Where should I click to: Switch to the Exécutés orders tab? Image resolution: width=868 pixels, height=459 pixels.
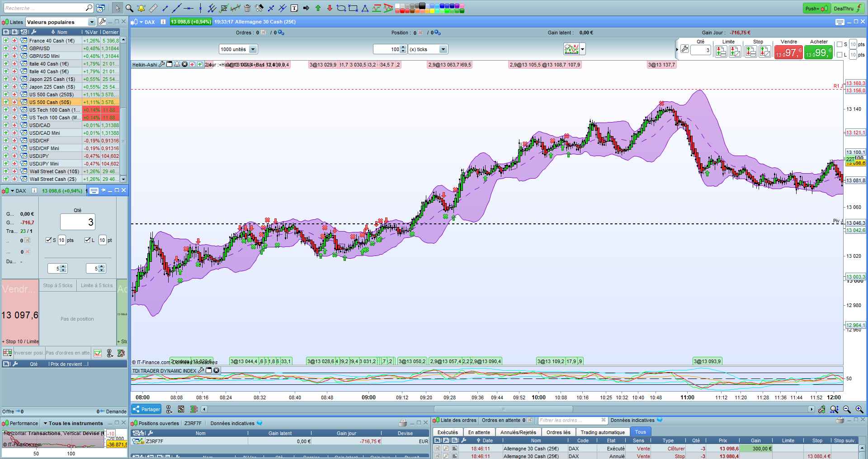click(448, 432)
